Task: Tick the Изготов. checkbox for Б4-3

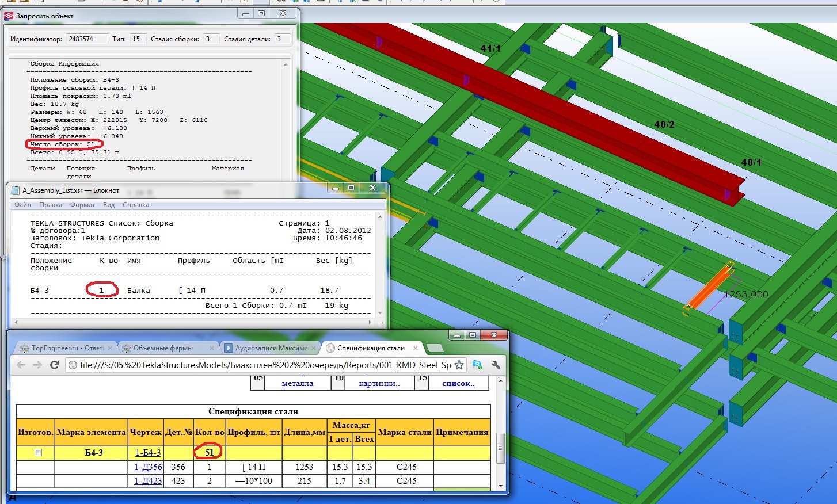Action: pyautogui.click(x=38, y=453)
